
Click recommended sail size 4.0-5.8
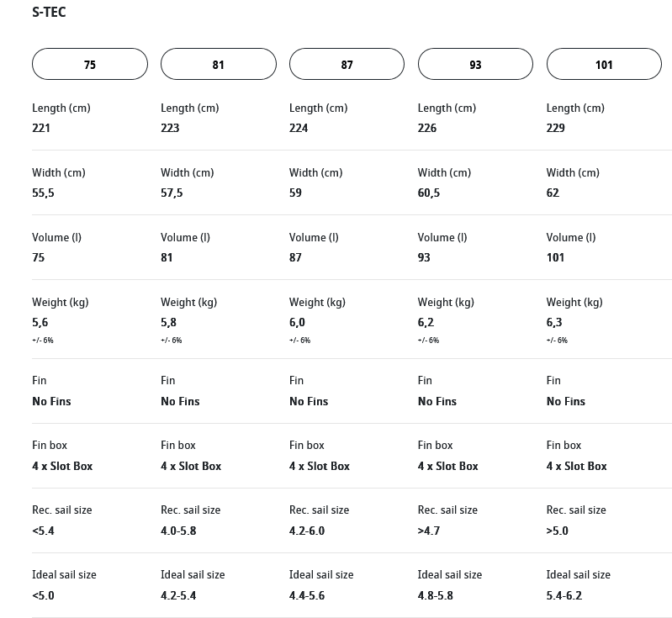point(179,531)
